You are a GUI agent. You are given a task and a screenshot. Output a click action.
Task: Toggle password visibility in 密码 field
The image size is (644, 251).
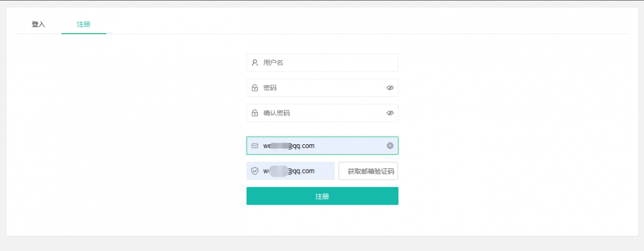390,88
